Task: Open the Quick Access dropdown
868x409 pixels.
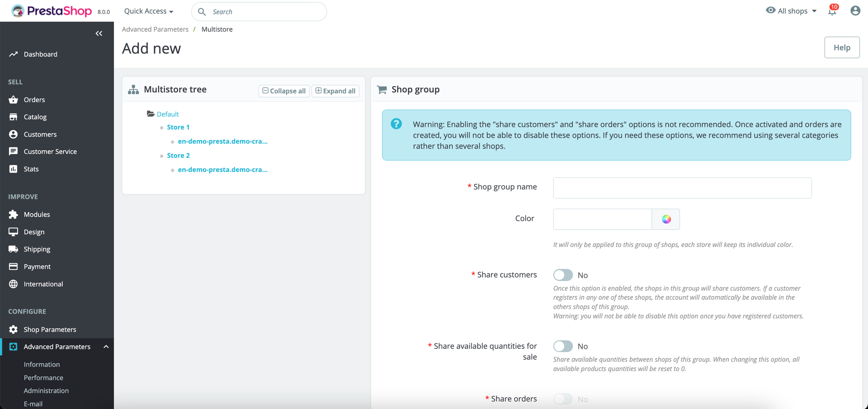Action: click(149, 11)
